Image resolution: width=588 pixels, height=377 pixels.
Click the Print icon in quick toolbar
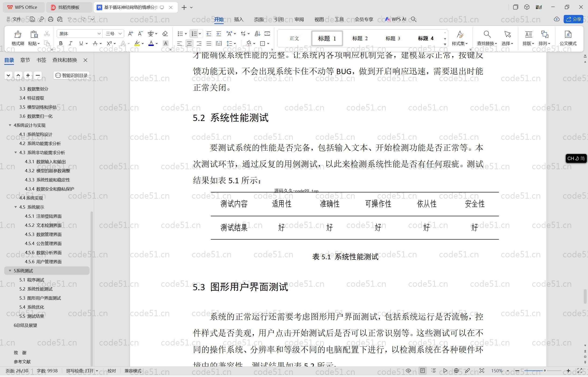tap(50, 19)
